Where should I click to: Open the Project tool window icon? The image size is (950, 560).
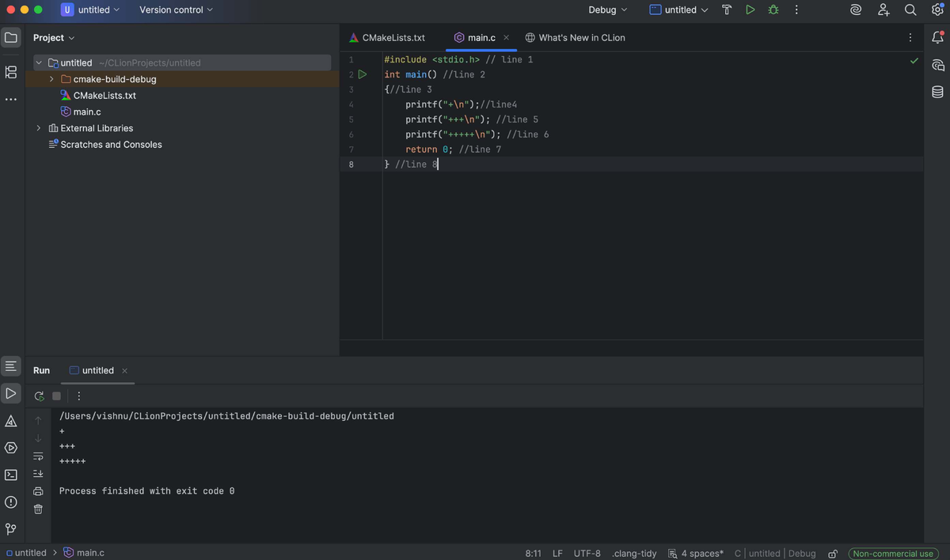[x=11, y=37]
